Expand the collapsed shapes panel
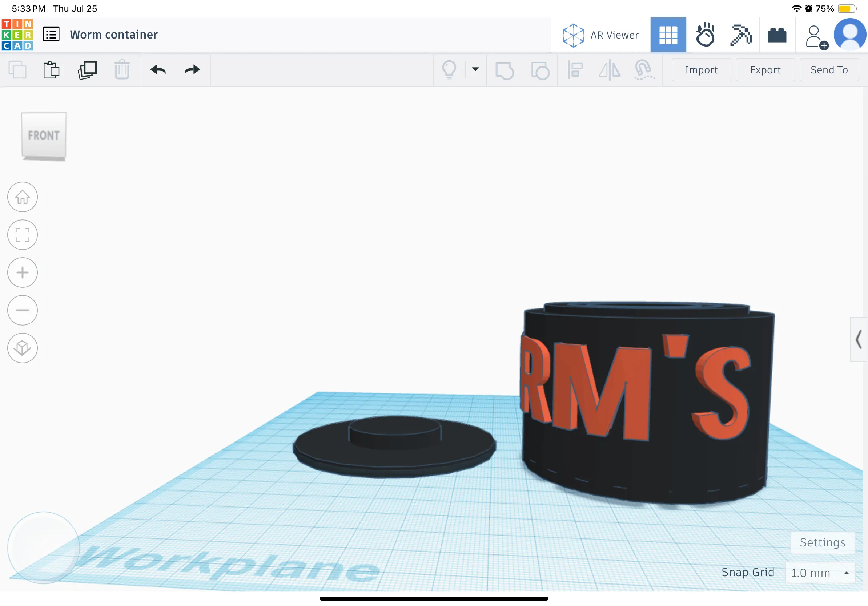Image resolution: width=868 pixels, height=606 pixels. (859, 339)
